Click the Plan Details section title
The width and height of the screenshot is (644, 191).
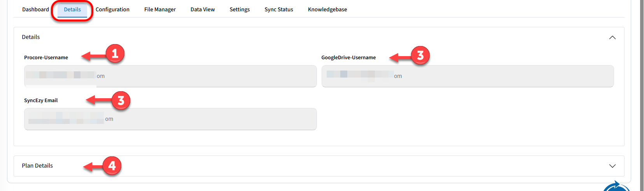[x=37, y=166]
